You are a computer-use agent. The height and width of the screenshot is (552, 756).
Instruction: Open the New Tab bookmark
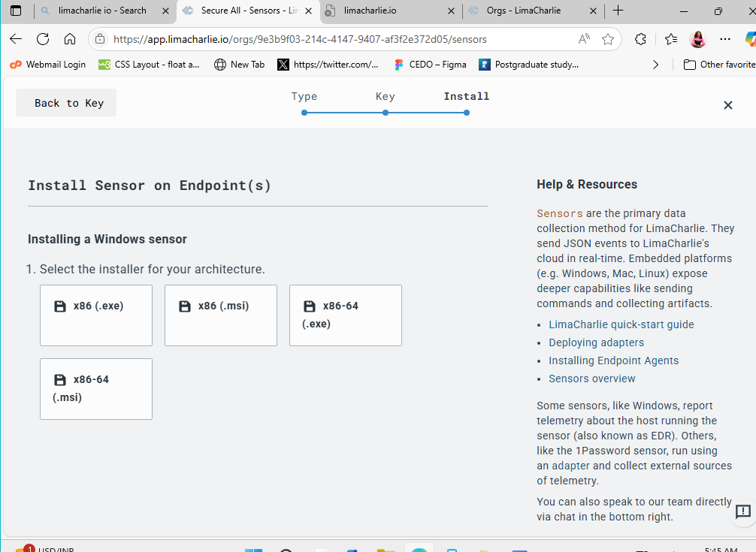(240, 65)
